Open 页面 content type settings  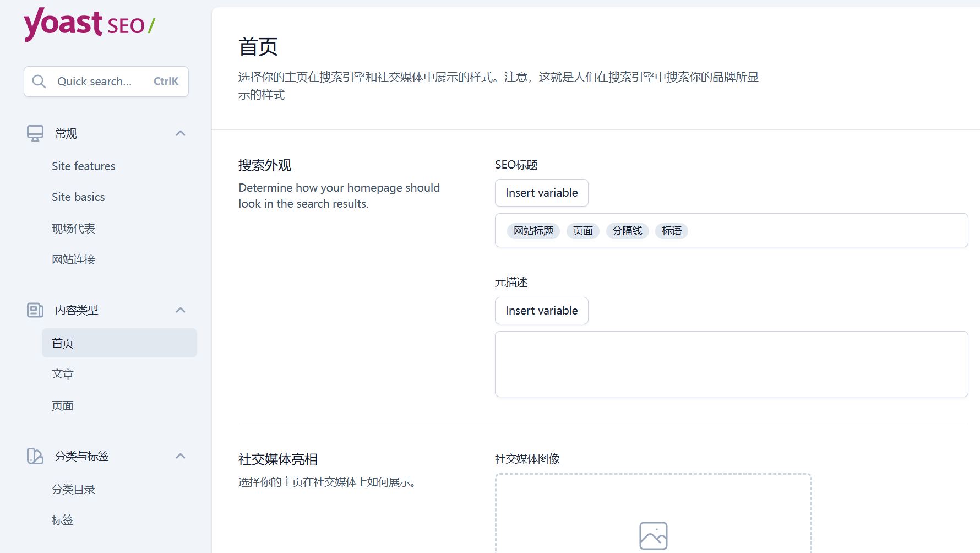63,406
